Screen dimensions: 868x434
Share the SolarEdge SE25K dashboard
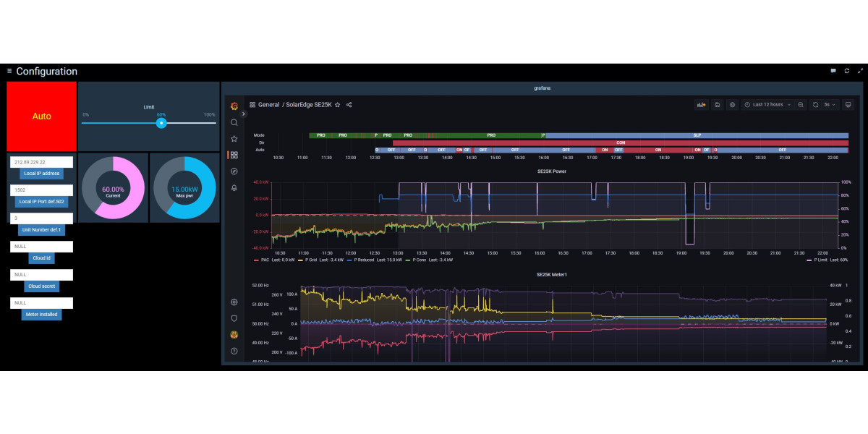point(349,105)
